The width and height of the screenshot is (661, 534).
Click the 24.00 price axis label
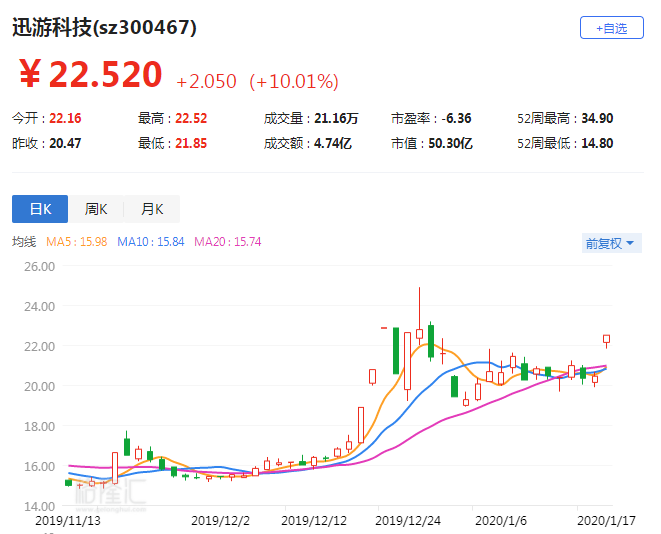point(39,307)
